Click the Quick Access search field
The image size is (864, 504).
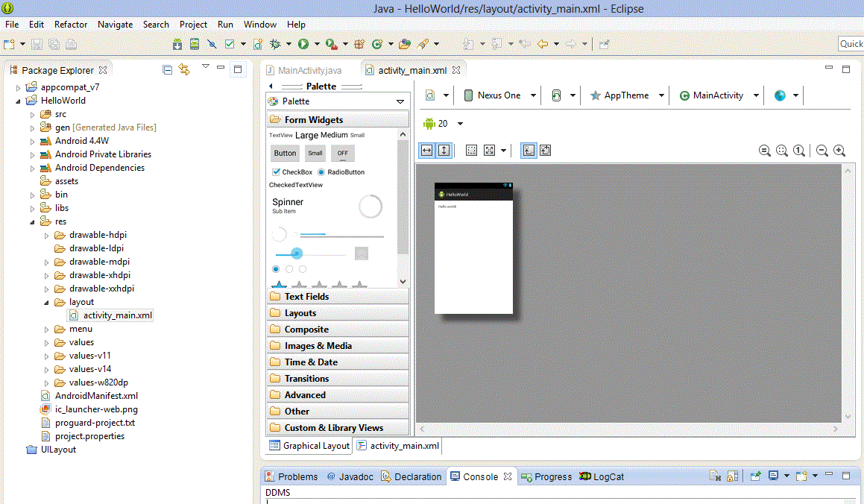[x=851, y=44]
